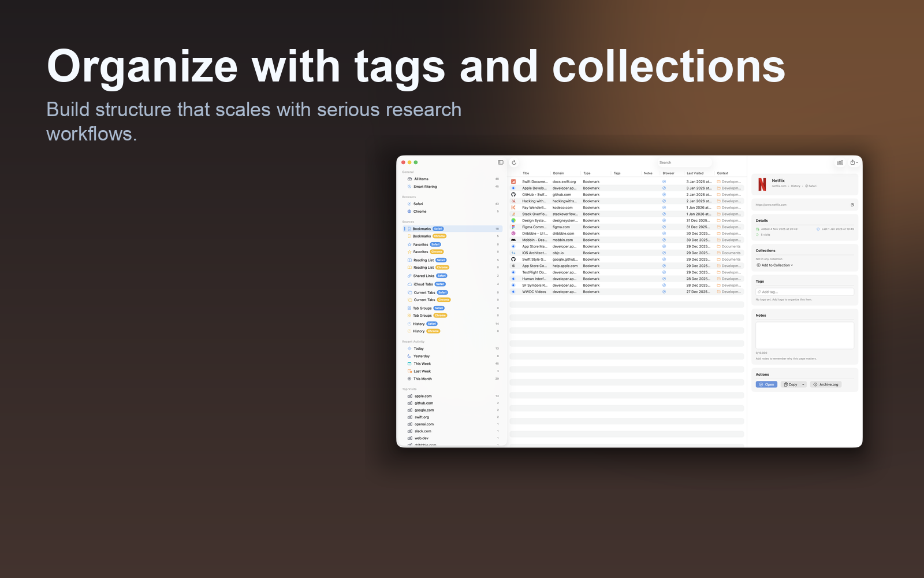The width and height of the screenshot is (924, 578).
Task: Open the Safari browser source in sidebar
Action: 419,203
